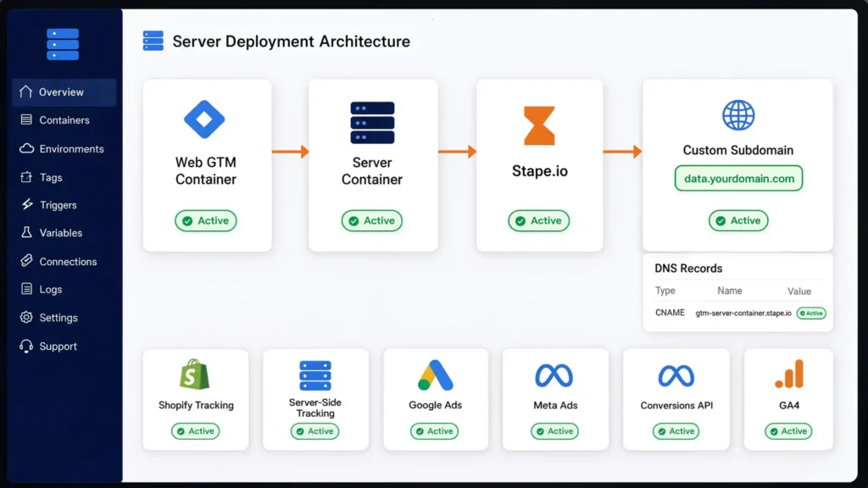Click the Custom Subdomain globe icon
This screenshot has width=868, height=488.
click(738, 115)
